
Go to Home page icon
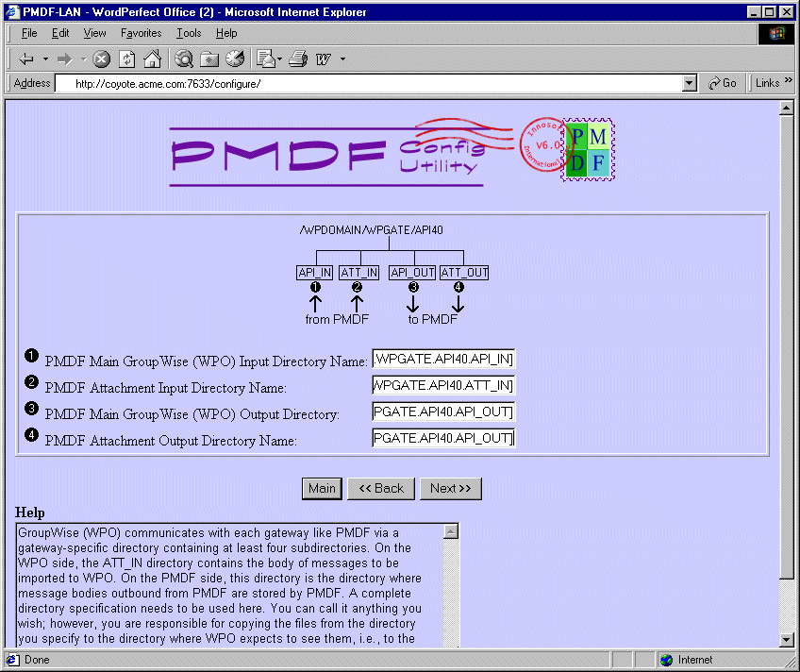[152, 59]
